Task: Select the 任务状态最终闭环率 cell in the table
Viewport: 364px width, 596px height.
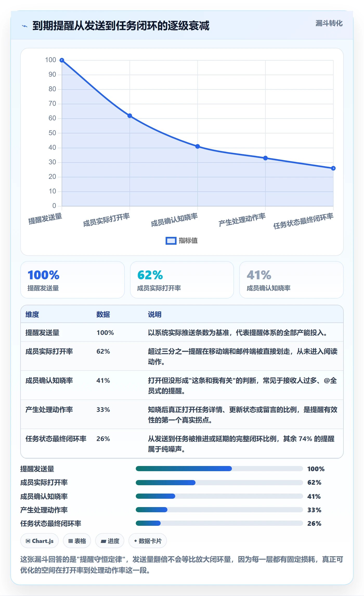Action: [x=56, y=439]
